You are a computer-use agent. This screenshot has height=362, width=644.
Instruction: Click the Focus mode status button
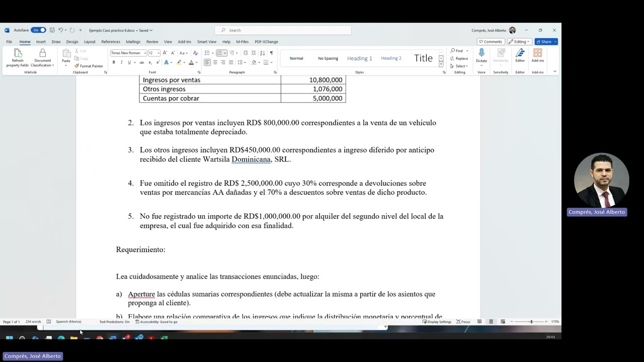click(x=463, y=322)
